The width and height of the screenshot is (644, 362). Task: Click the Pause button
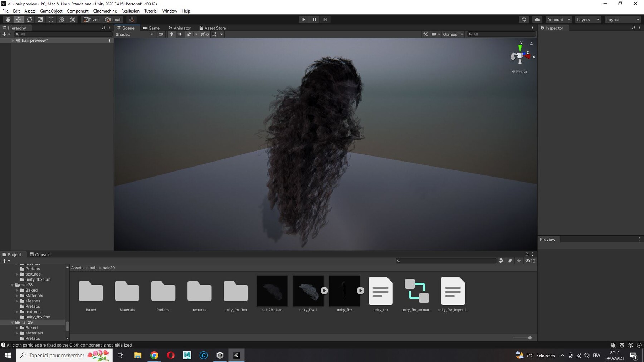point(314,20)
